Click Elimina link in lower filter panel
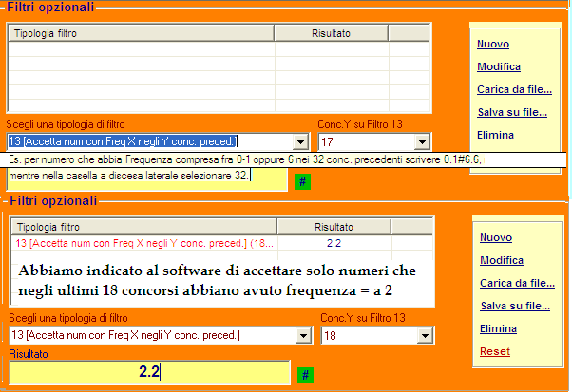This screenshot has height=392, width=572. point(498,328)
